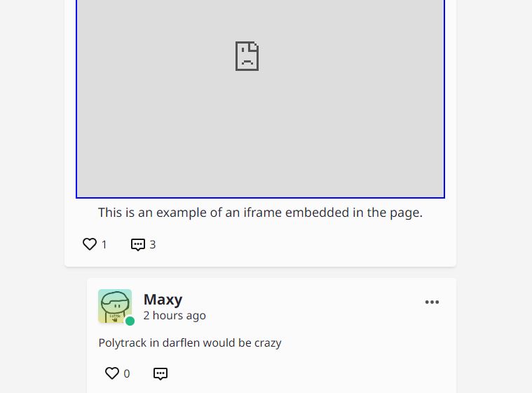532x393 pixels.
Task: Click the sad page icon in the broken iframe
Action: pyautogui.click(x=247, y=56)
